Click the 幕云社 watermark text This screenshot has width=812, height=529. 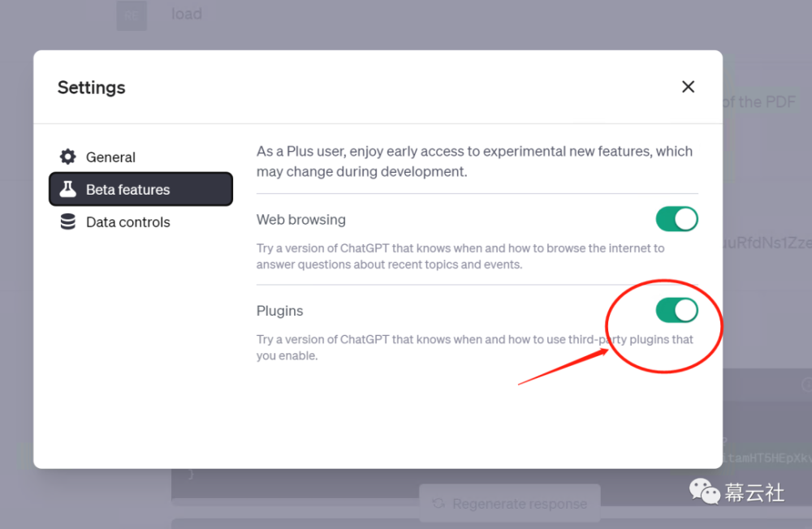coord(754,492)
